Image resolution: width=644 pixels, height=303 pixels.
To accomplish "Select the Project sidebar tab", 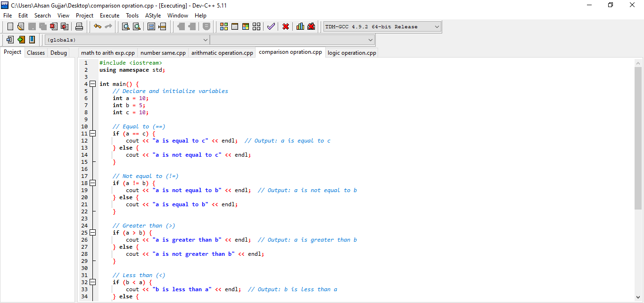I will (13, 52).
